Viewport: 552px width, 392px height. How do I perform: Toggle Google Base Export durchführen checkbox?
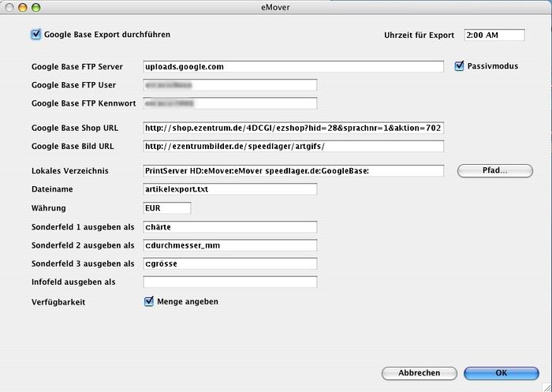coord(35,35)
